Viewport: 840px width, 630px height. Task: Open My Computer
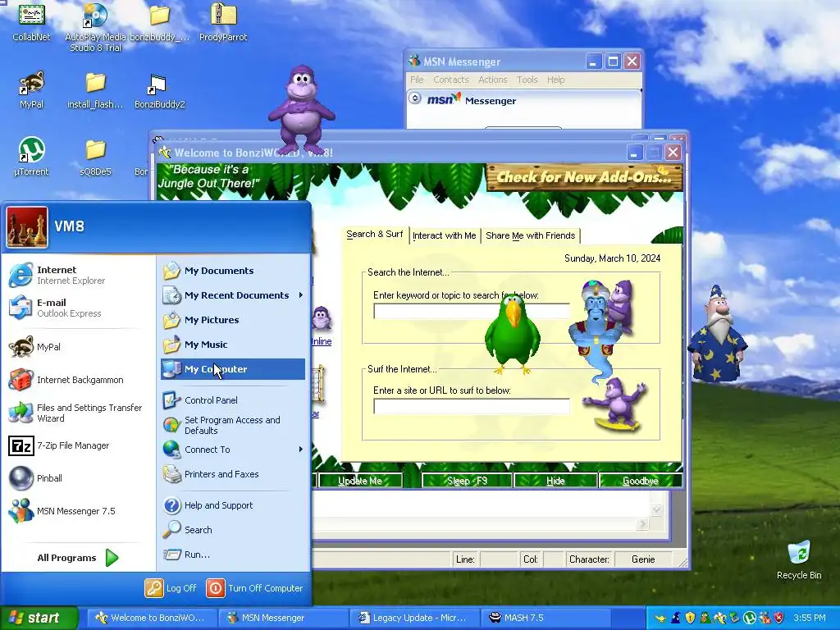point(233,369)
